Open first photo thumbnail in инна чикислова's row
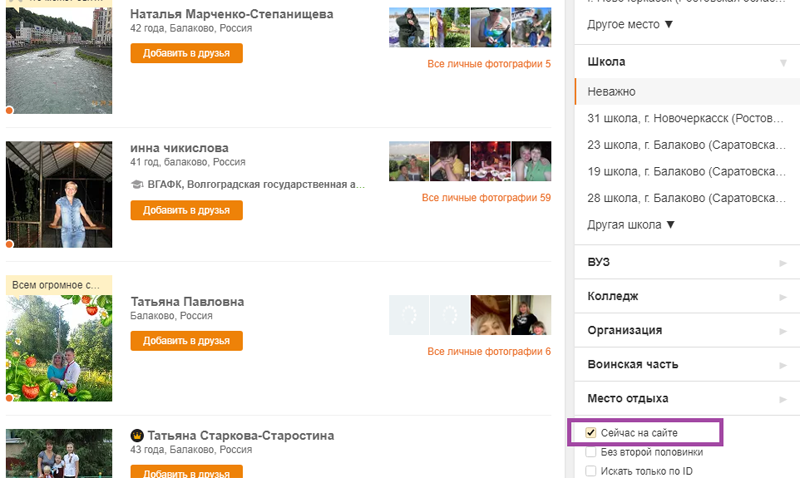Screen dimensions: 800x478 point(408,161)
